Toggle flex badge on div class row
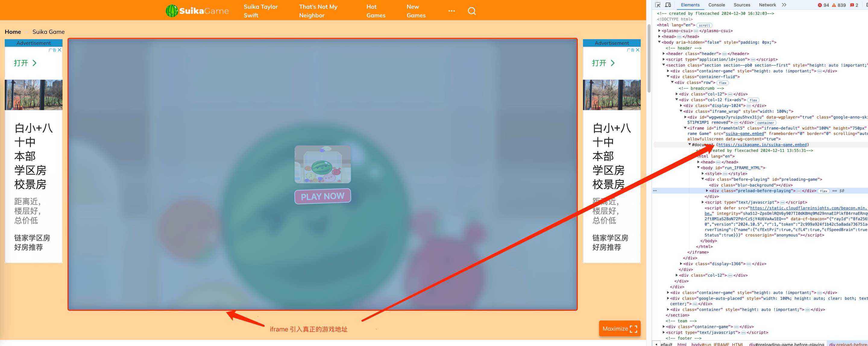Viewport: 868px width, 346px height. click(x=722, y=83)
